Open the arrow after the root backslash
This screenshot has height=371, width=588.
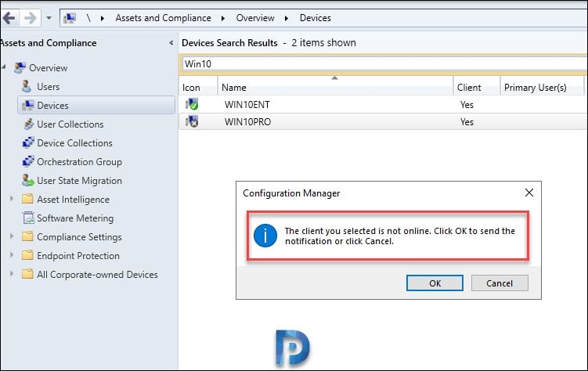coord(103,18)
